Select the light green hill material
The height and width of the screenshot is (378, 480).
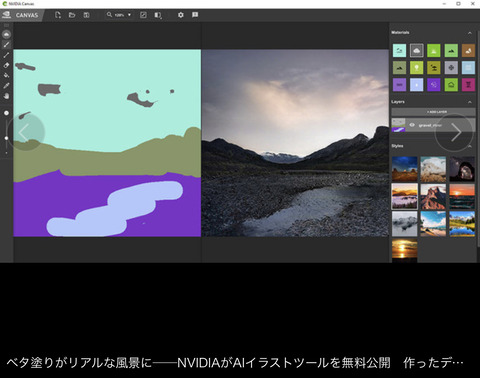coord(451,51)
